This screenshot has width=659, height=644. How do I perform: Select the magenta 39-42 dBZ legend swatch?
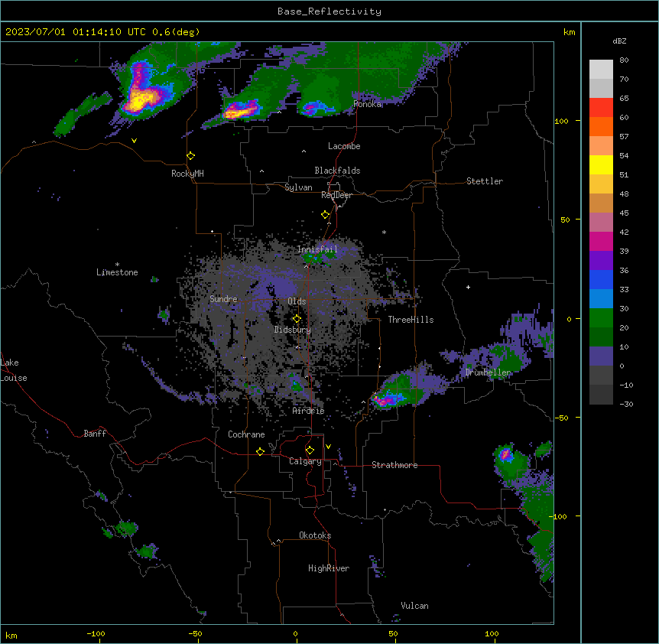click(601, 241)
